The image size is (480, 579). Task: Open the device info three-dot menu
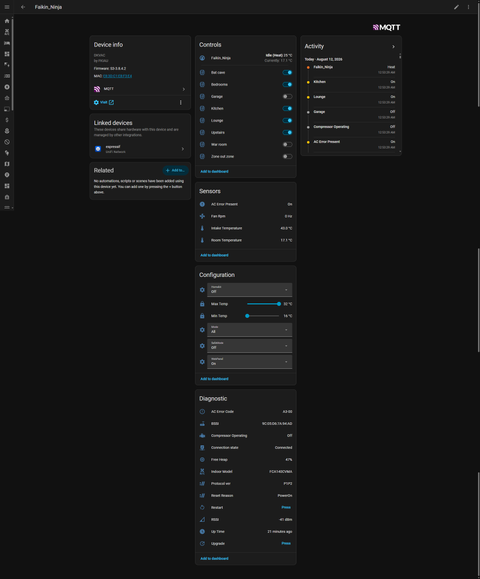tap(181, 102)
